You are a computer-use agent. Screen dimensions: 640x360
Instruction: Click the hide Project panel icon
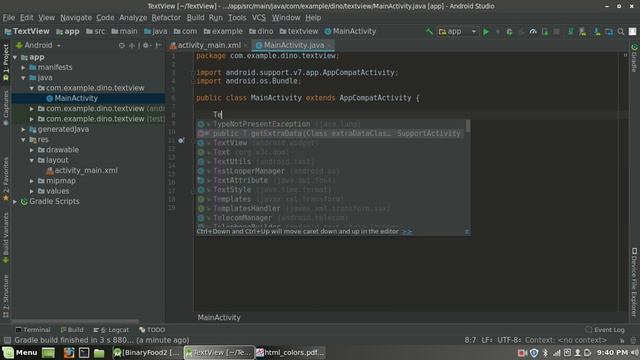point(158,45)
